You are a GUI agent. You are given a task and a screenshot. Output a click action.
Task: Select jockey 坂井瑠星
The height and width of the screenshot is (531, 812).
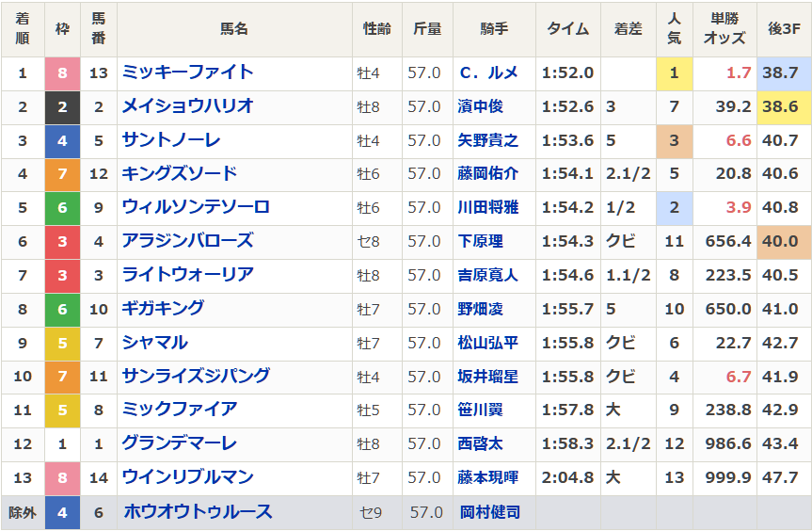coord(487,377)
